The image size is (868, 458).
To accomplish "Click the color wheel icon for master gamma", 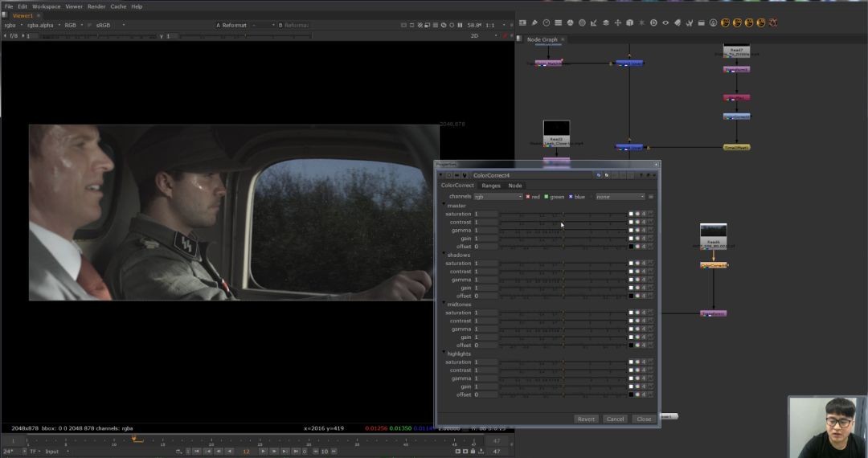I will [637, 230].
